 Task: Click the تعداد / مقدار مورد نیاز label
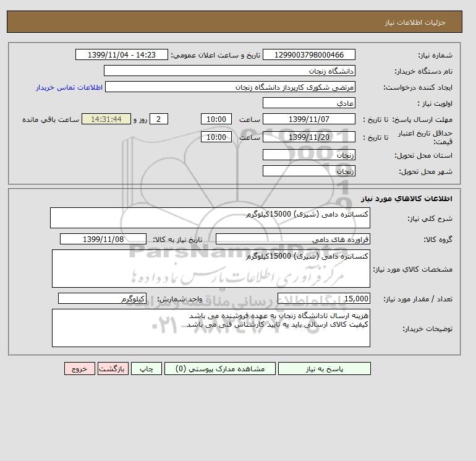click(418, 299)
